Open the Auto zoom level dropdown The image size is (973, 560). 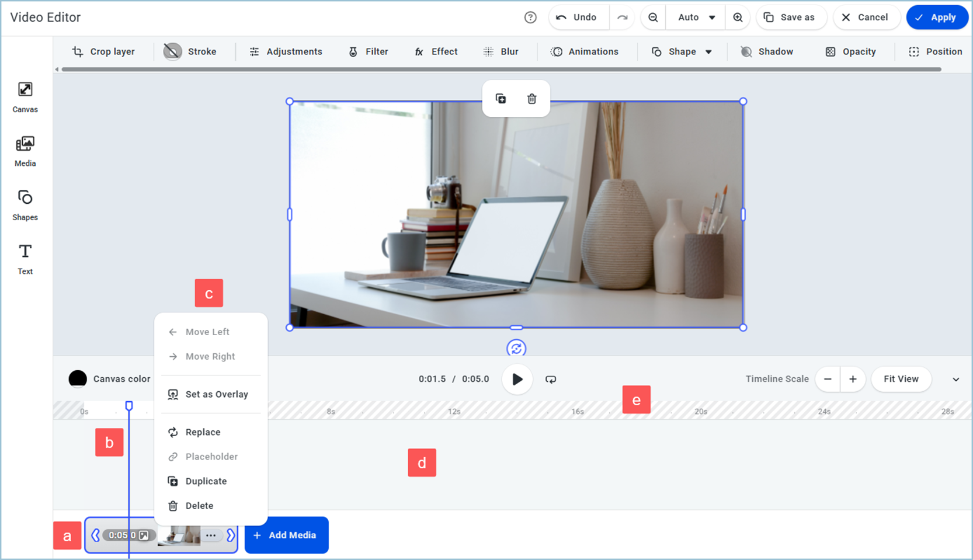click(x=696, y=18)
